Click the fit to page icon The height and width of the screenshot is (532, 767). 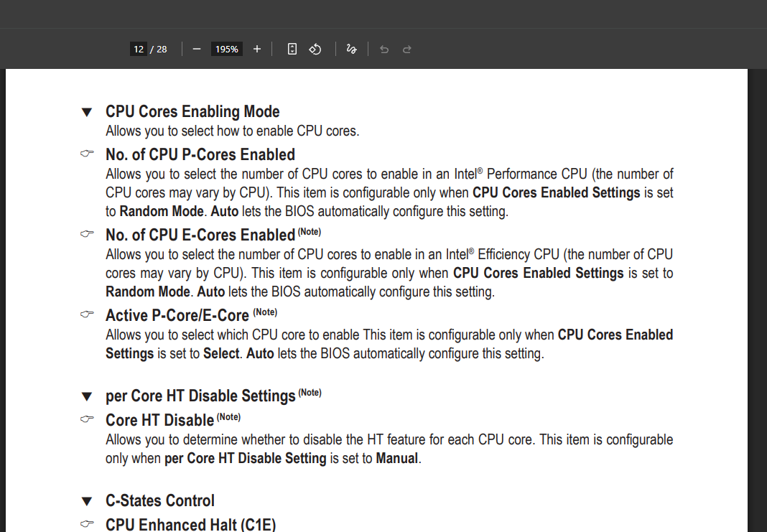(292, 49)
